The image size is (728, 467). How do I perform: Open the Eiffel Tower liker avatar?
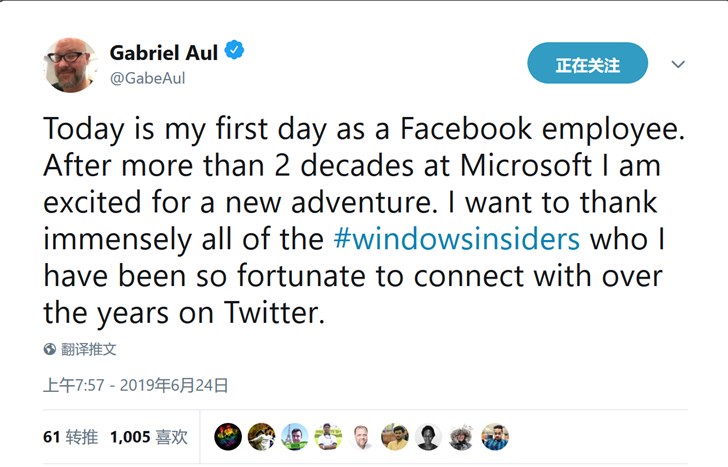(295, 437)
